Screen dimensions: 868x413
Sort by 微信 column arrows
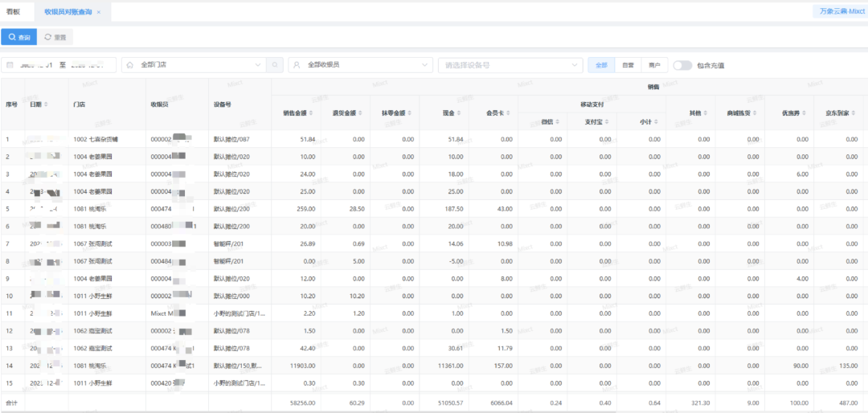(558, 122)
